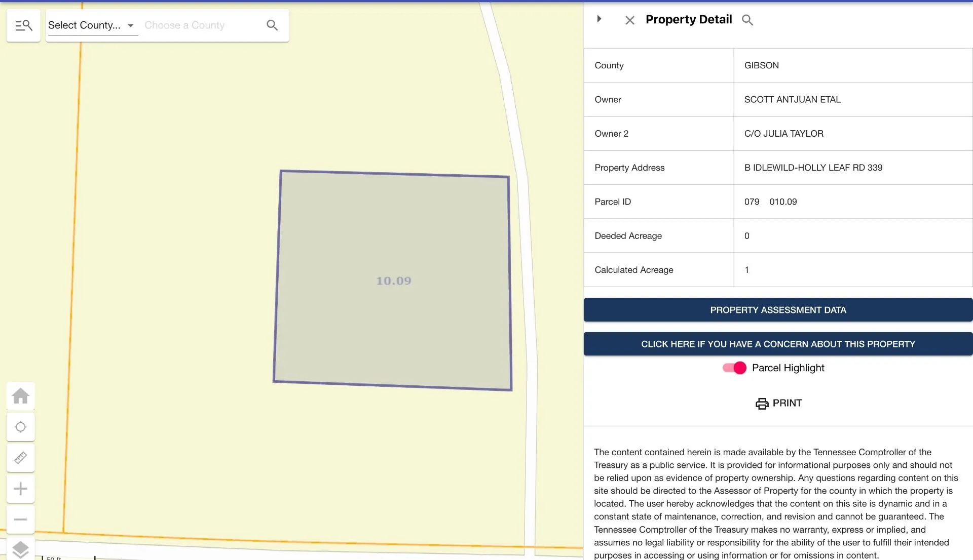
Task: Print the property detail
Action: [x=778, y=404]
